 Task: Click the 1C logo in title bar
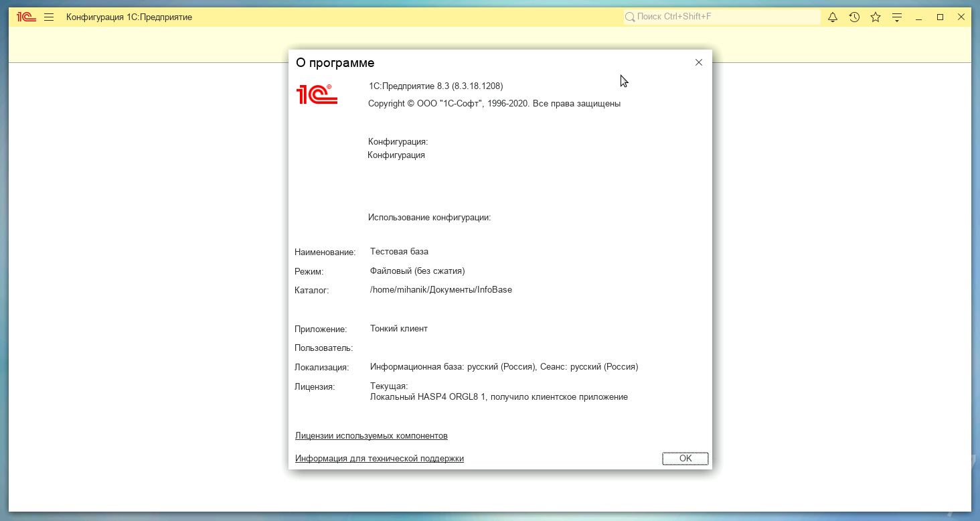(27, 17)
